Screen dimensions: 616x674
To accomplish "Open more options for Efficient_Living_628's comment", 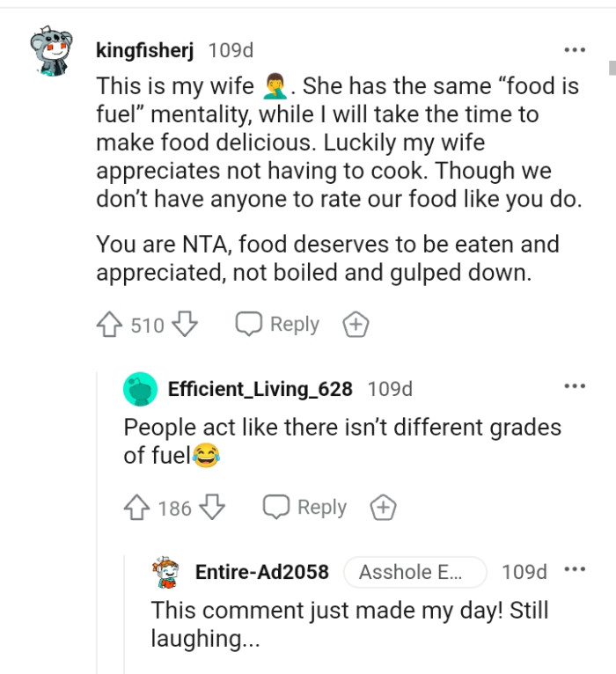I will pyautogui.click(x=575, y=386).
